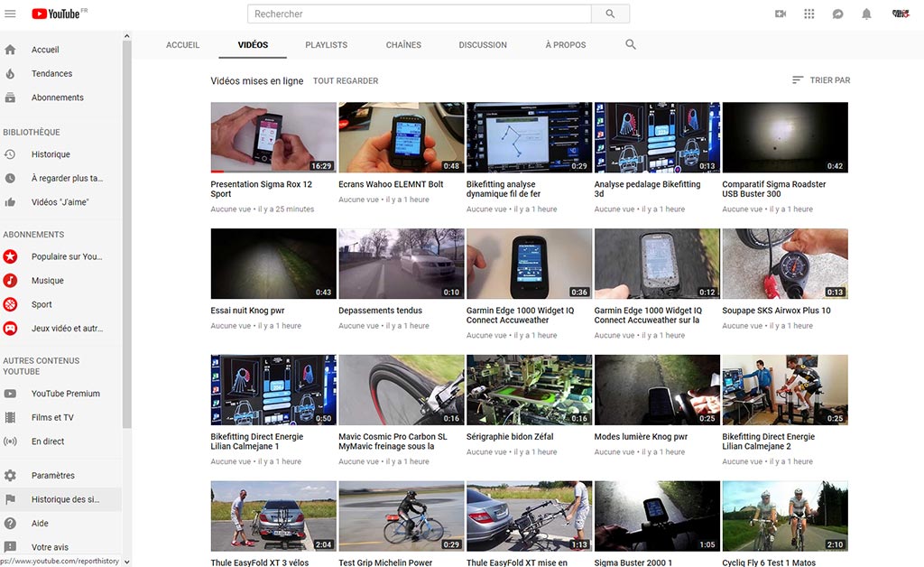
Task: Open the Comparatif Sigma Roadster USB Buster title
Action: pyautogui.click(x=773, y=190)
